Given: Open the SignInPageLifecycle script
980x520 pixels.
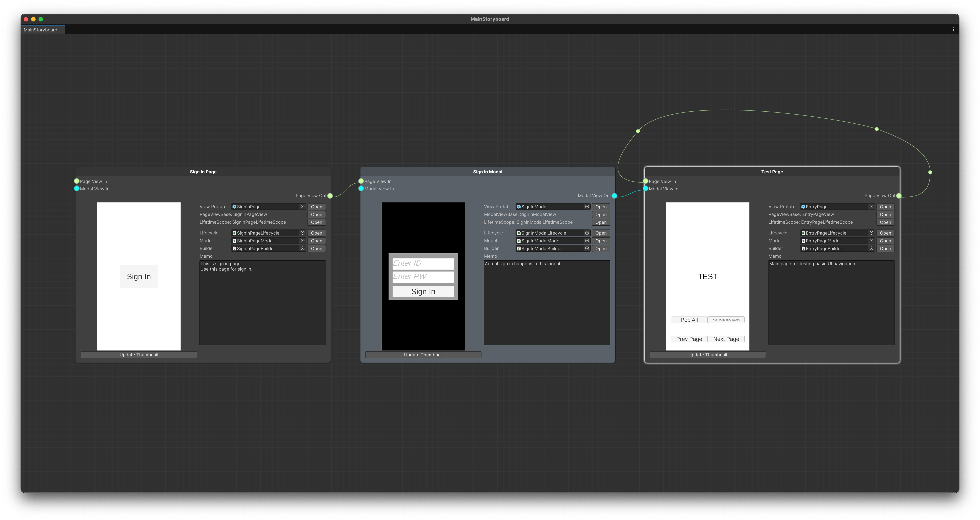Looking at the screenshot, I should coord(316,233).
